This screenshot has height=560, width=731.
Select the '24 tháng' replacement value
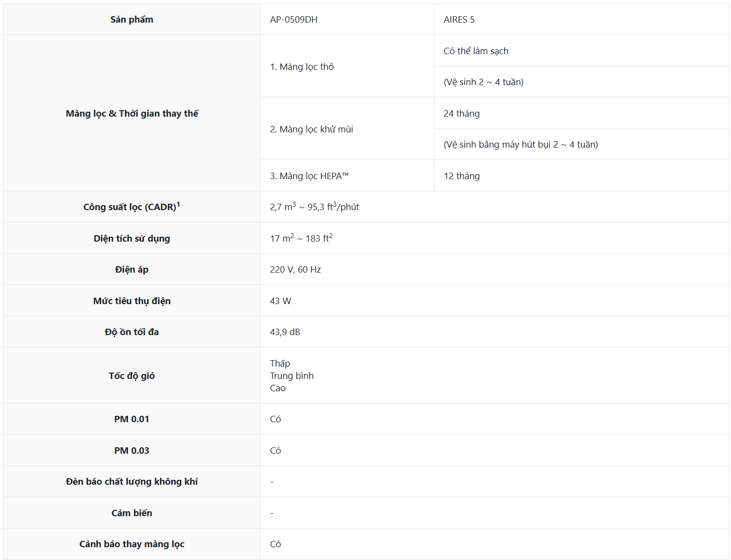click(x=461, y=114)
